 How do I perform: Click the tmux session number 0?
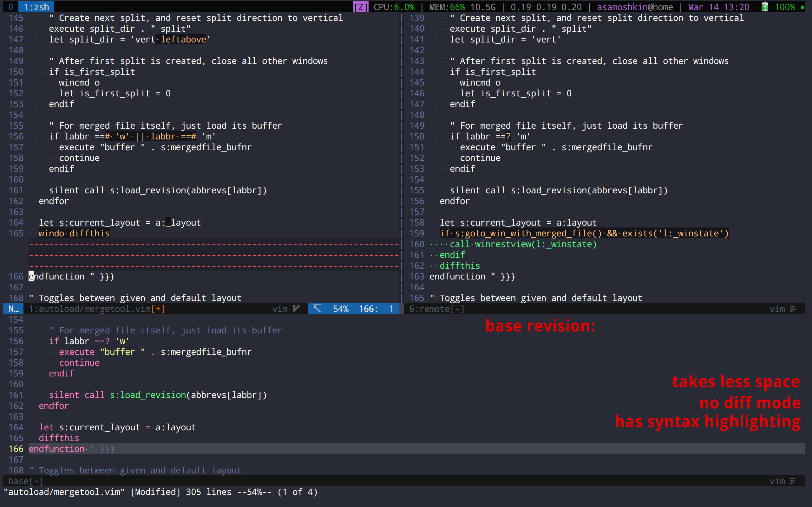11,7
